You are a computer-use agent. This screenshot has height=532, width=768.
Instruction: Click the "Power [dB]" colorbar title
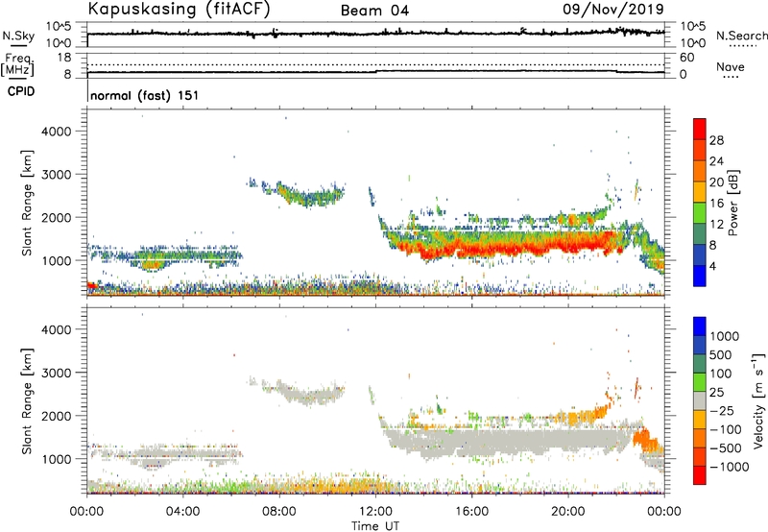pyautogui.click(x=732, y=203)
